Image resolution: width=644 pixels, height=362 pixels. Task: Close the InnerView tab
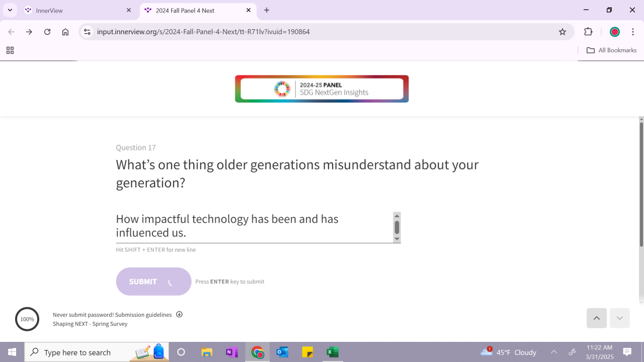click(x=129, y=10)
